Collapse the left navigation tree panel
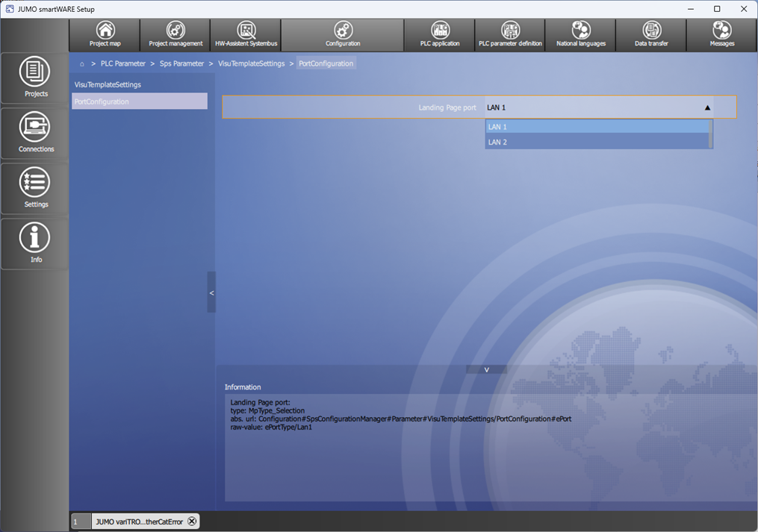 tap(211, 292)
